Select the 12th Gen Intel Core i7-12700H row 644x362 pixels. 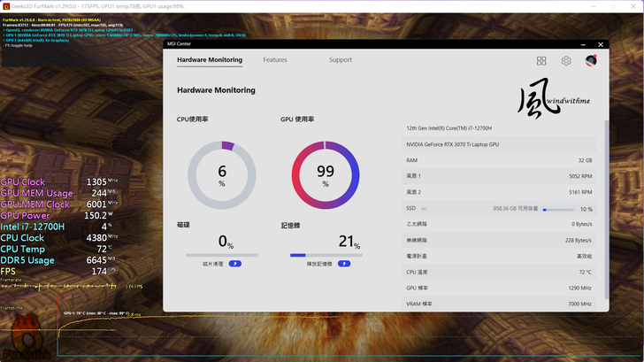500,128
